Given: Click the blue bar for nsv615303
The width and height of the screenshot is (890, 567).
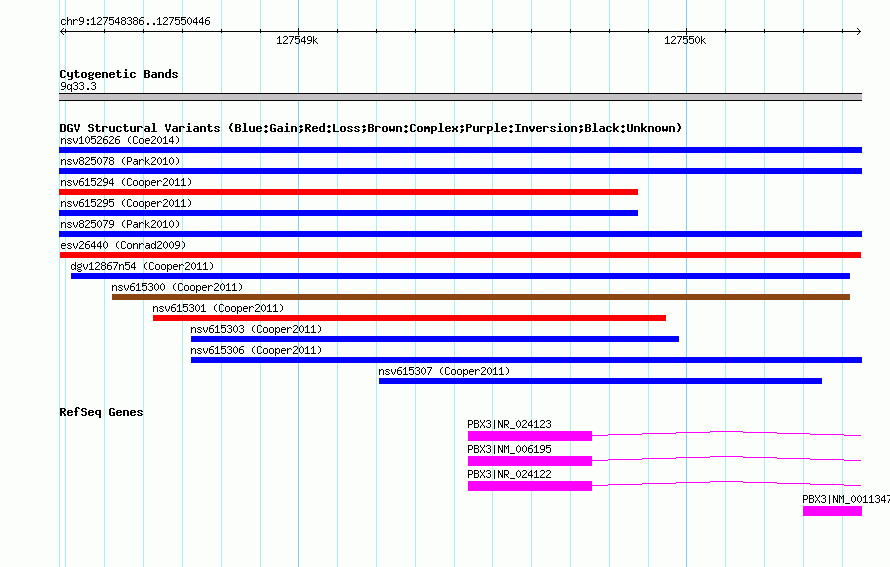Looking at the screenshot, I should coord(435,339).
